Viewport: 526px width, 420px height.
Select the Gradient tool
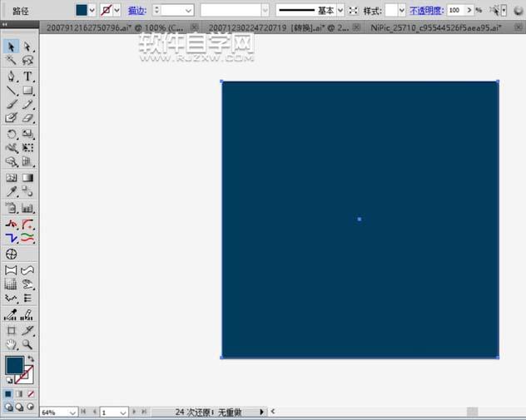(x=27, y=178)
